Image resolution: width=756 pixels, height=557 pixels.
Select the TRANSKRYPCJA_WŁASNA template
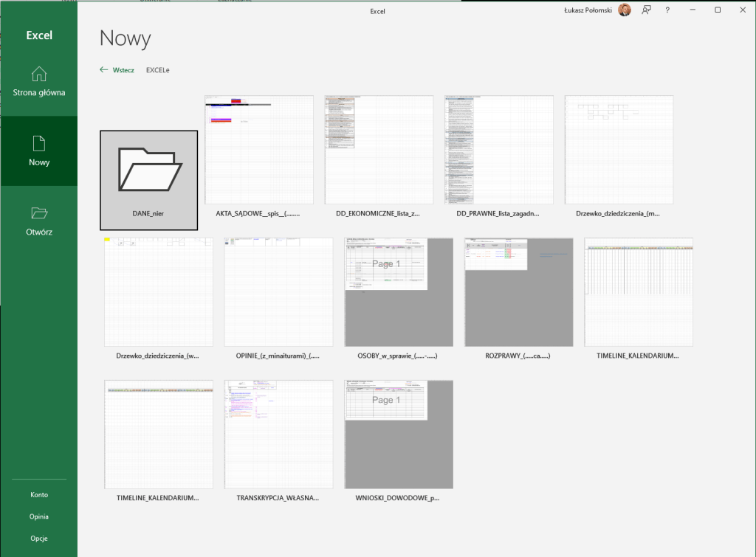[x=278, y=435]
